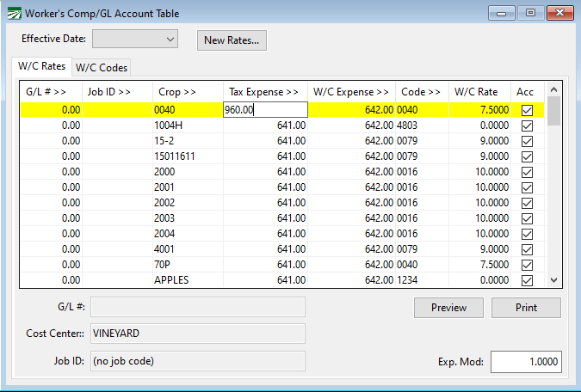
Task: Click the Exp. Mod input field
Action: coord(525,363)
